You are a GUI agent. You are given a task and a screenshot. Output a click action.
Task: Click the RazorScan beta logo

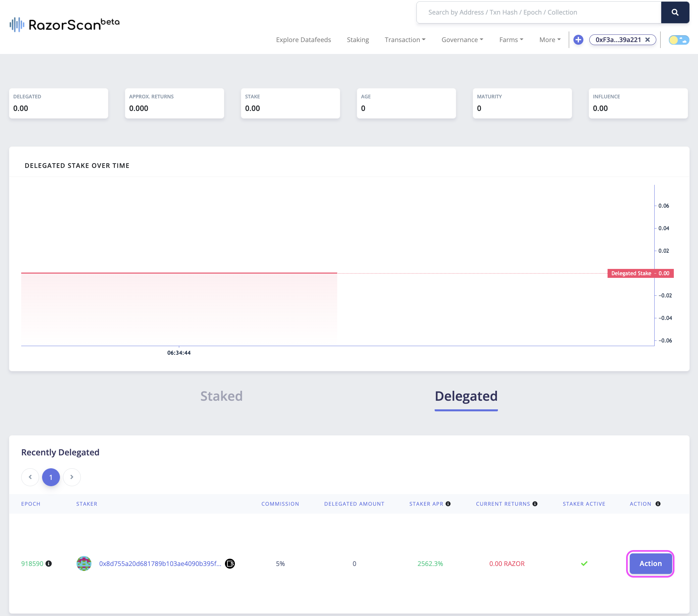click(64, 24)
